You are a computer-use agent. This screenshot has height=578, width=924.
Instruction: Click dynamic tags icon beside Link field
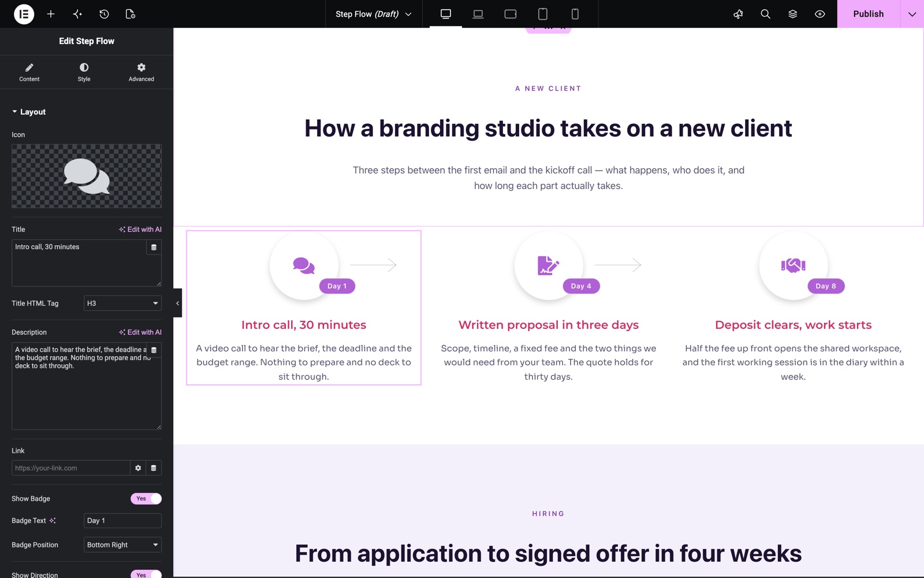click(154, 468)
